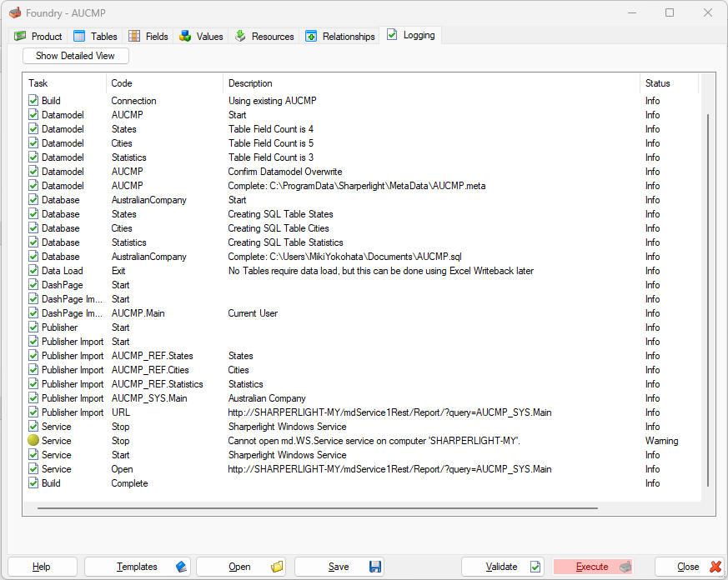Switch to the Tables tab

click(95, 36)
